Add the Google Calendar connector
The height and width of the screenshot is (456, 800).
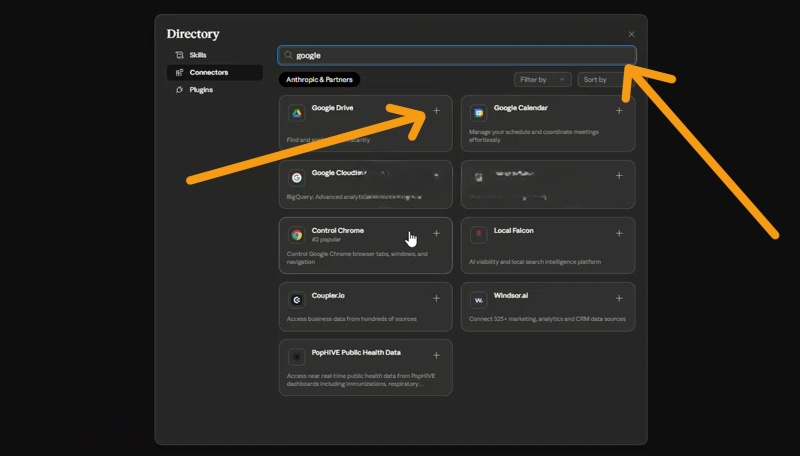click(x=619, y=111)
